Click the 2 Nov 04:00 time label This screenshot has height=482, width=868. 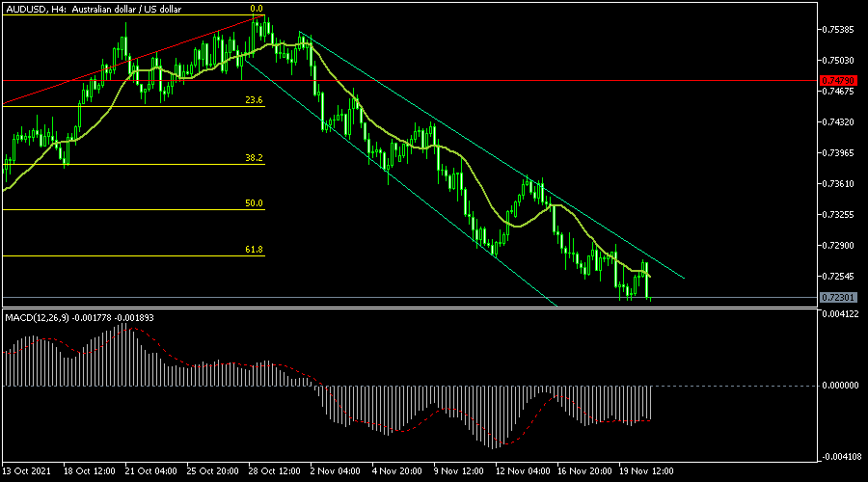click(x=335, y=471)
